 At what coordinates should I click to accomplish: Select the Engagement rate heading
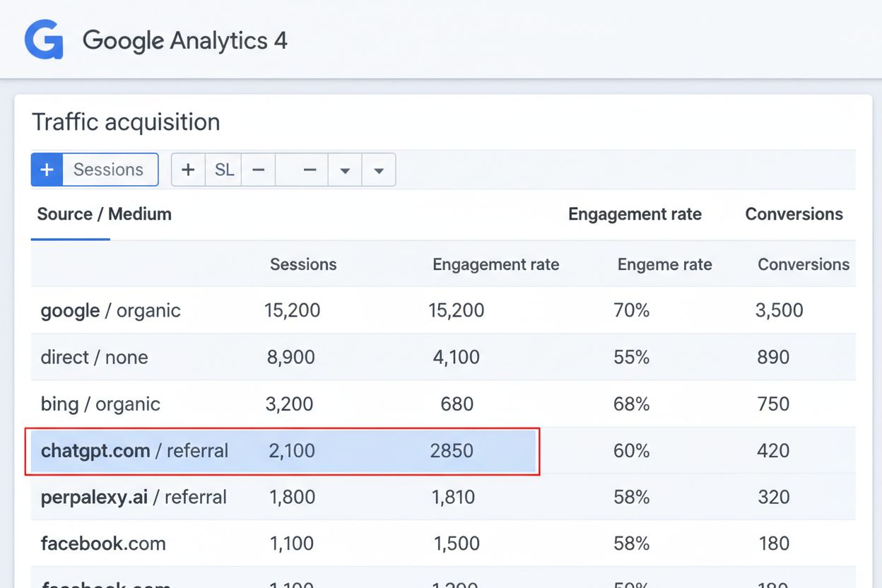pos(634,214)
